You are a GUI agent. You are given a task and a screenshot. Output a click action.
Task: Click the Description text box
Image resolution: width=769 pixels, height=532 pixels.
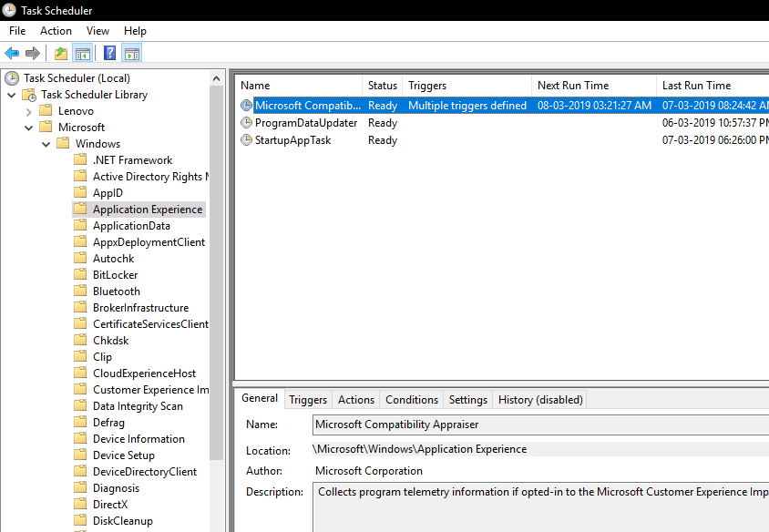540,507
